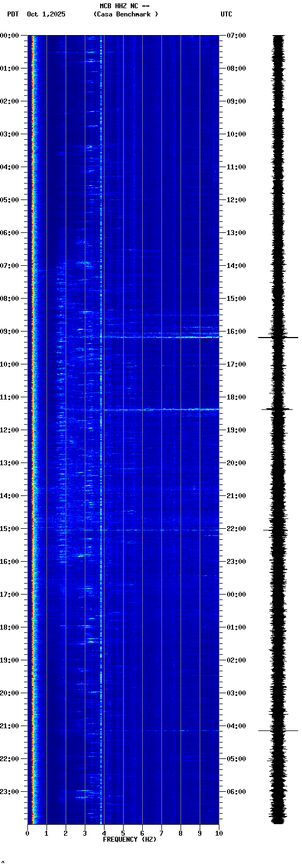Click the 20:00 PDT time label
This screenshot has height=868, width=302.
9,693
